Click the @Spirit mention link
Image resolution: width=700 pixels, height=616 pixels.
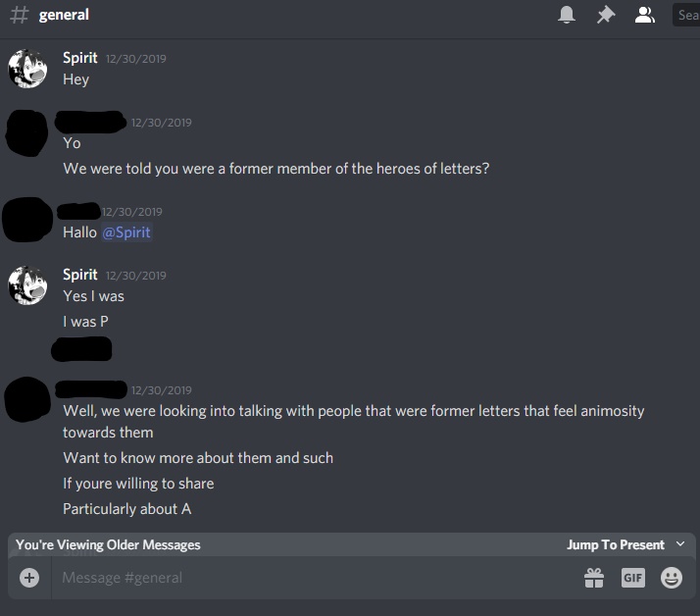pos(126,232)
